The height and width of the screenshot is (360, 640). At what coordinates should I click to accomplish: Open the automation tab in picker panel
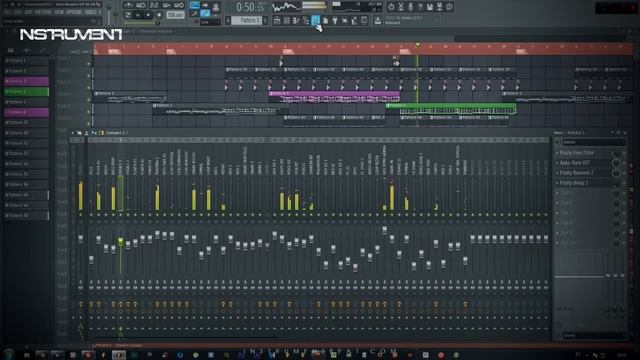pos(42,50)
